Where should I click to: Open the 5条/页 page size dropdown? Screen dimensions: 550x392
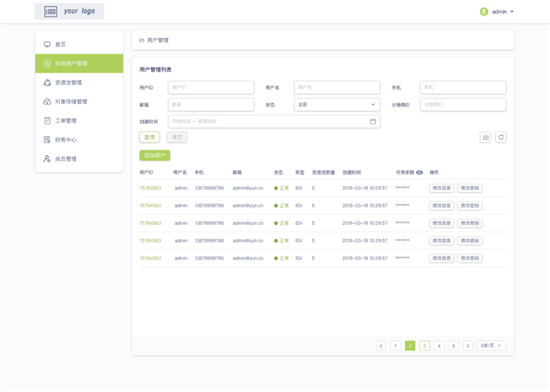click(491, 346)
